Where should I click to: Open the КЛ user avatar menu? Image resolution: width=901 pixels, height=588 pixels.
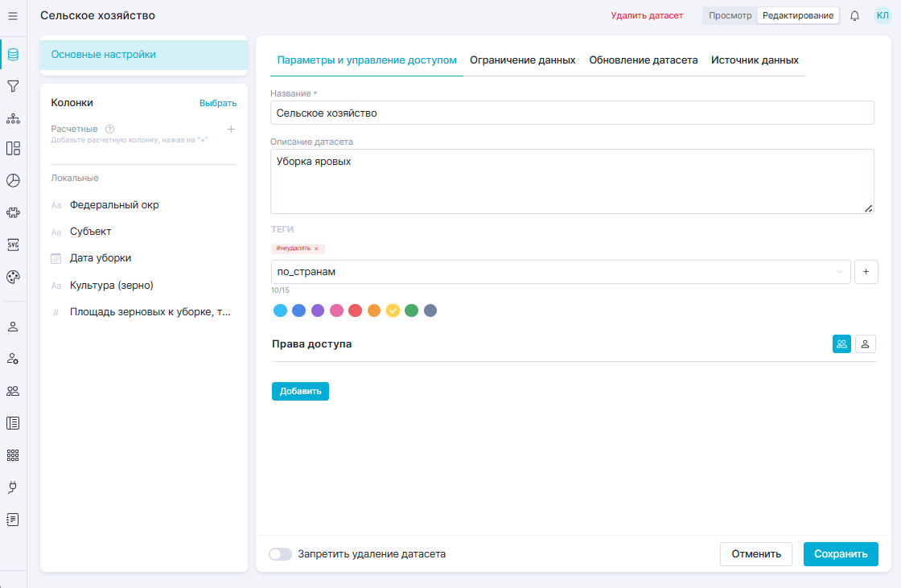coord(882,15)
